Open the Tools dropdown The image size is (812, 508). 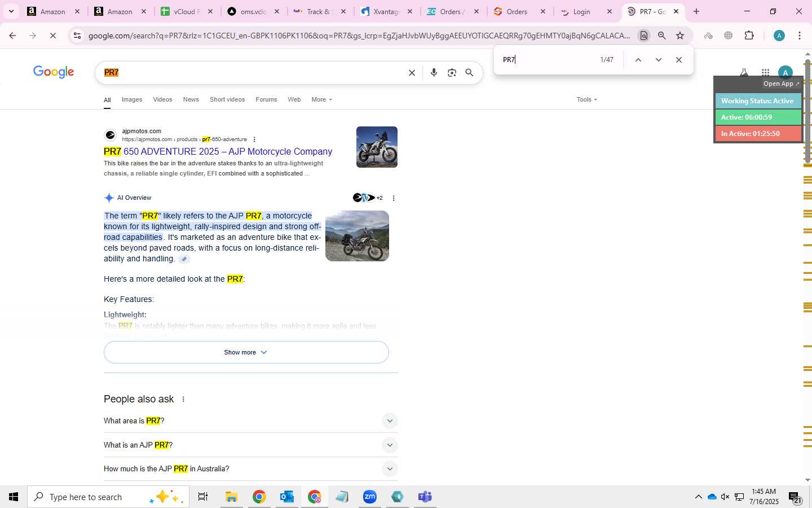click(x=586, y=99)
